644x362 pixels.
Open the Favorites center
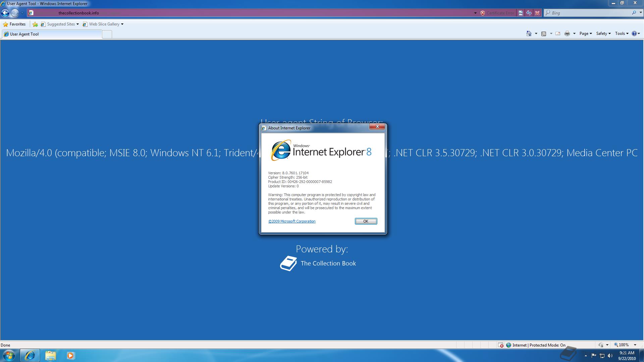coord(14,24)
